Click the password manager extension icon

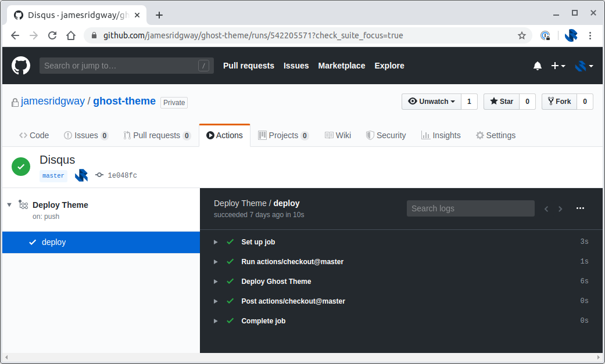545,35
